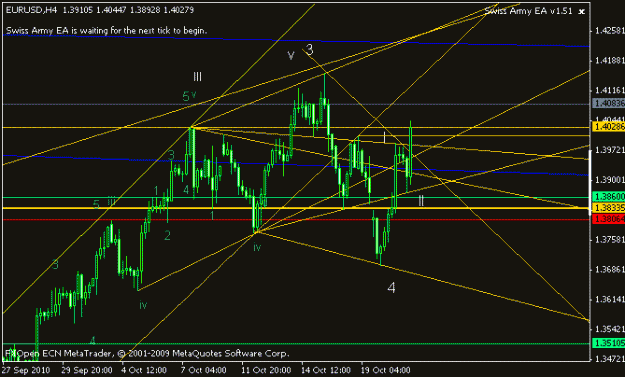
Task: Click the yellow 1.40286 price tag
Action: click(609, 127)
